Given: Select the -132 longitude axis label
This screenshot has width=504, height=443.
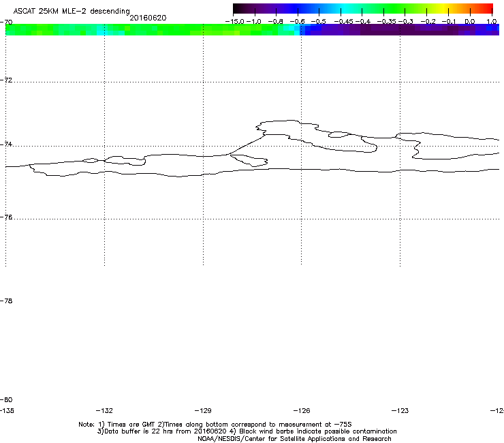Looking at the screenshot, I should 104,410.
